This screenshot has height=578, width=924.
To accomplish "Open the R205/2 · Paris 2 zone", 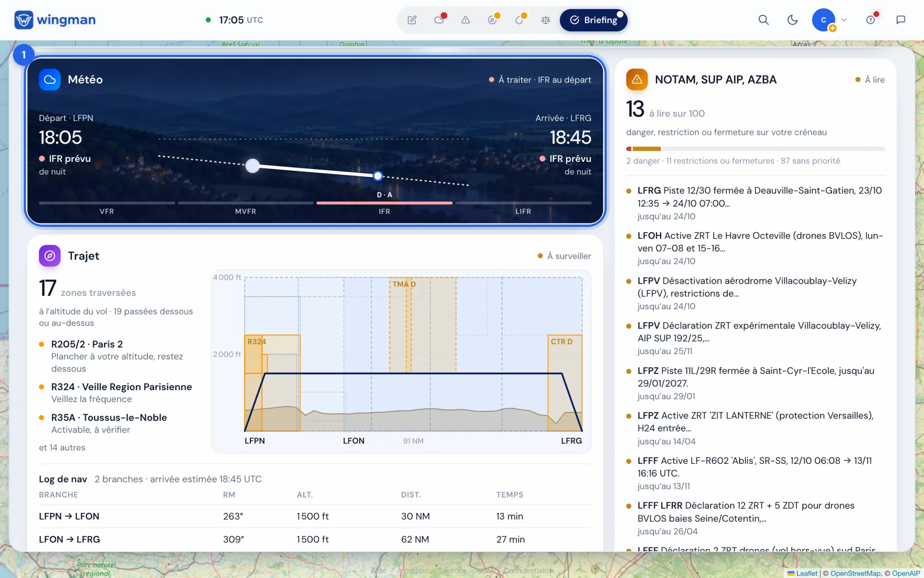I will 117,356.
